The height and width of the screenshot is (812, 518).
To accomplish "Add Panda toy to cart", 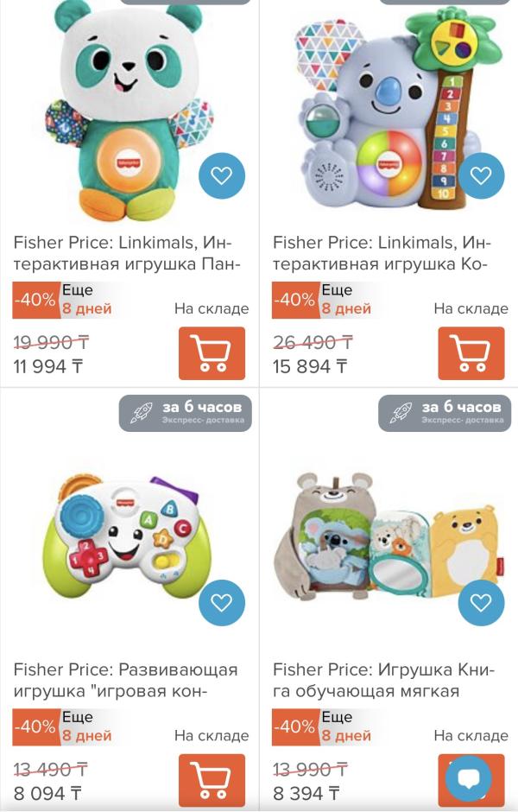I will pos(212,352).
